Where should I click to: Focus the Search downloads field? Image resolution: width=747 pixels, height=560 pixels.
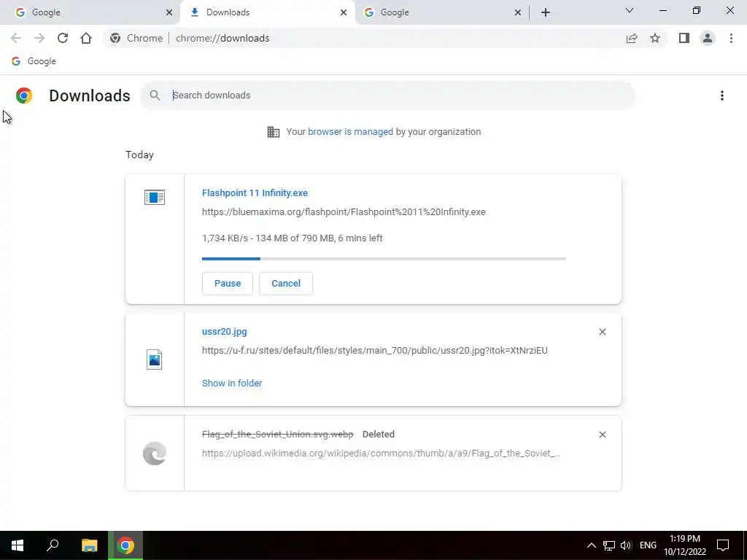387,96
